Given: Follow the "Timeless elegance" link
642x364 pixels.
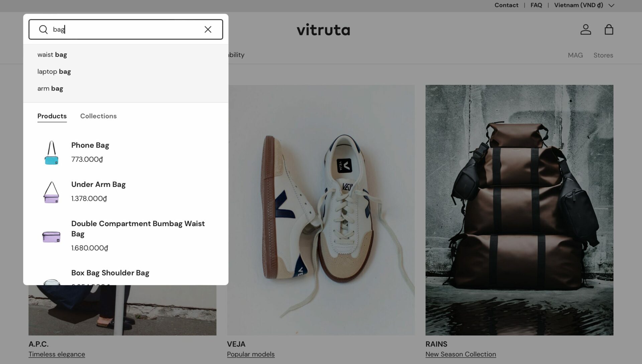Looking at the screenshot, I should [x=57, y=354].
